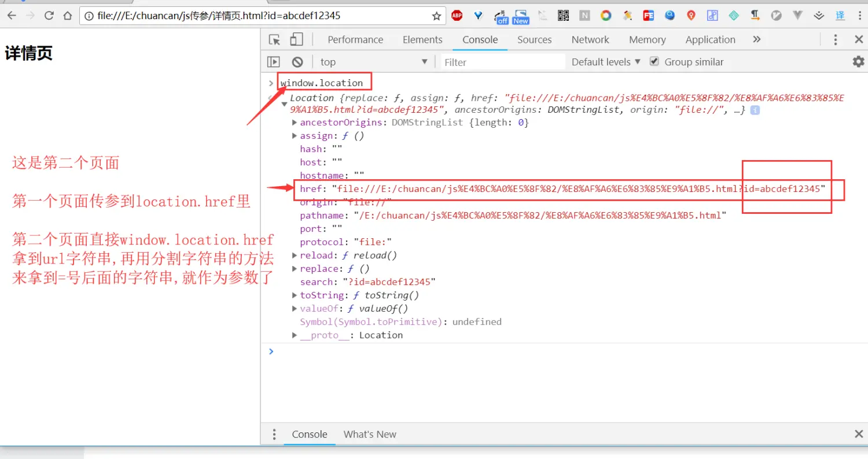Screen dimensions: 868x459
Task: Open the red map-pin extension icon
Action: (691, 16)
